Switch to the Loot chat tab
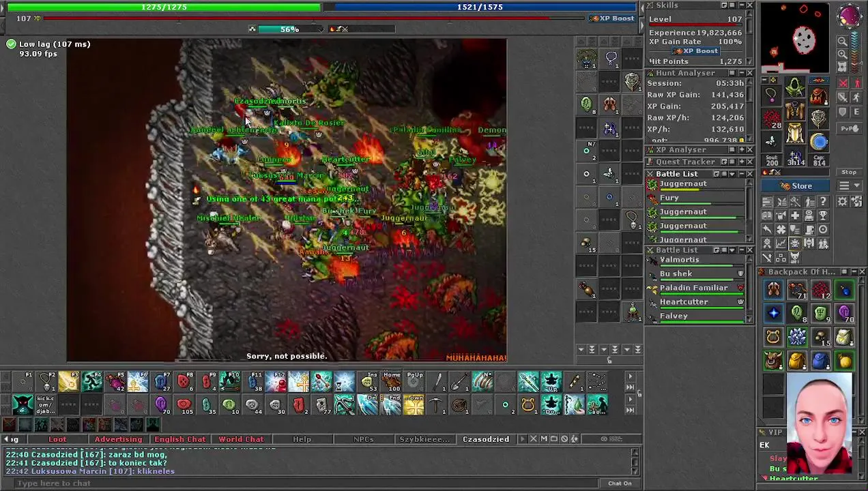 57,439
